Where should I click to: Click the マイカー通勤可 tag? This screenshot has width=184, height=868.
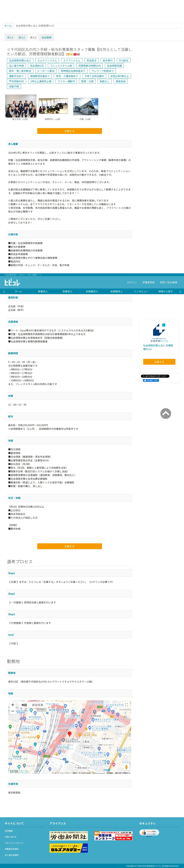tap(66, 81)
